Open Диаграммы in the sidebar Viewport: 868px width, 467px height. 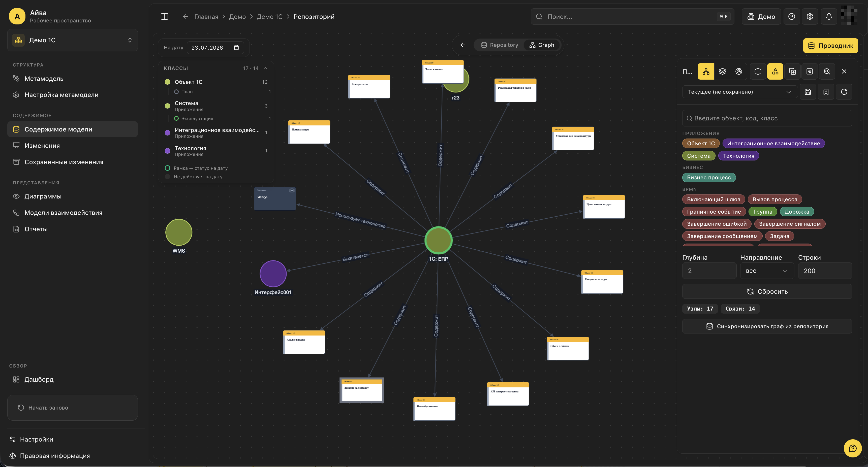72,196
